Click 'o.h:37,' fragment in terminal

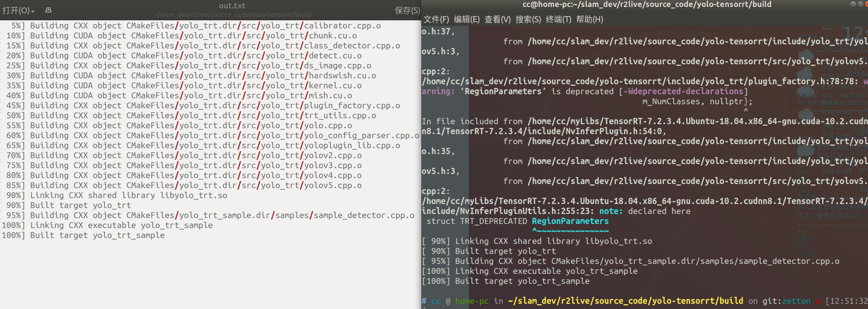click(438, 31)
